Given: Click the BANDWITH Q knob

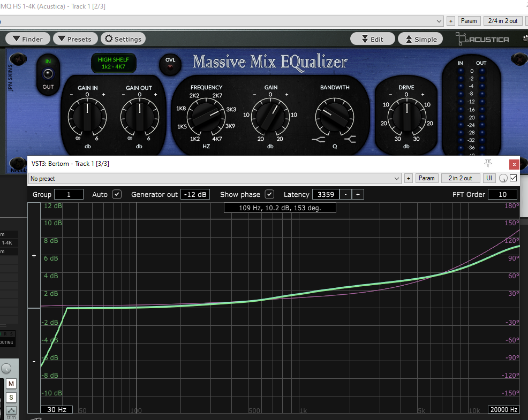Looking at the screenshot, I should click(334, 117).
